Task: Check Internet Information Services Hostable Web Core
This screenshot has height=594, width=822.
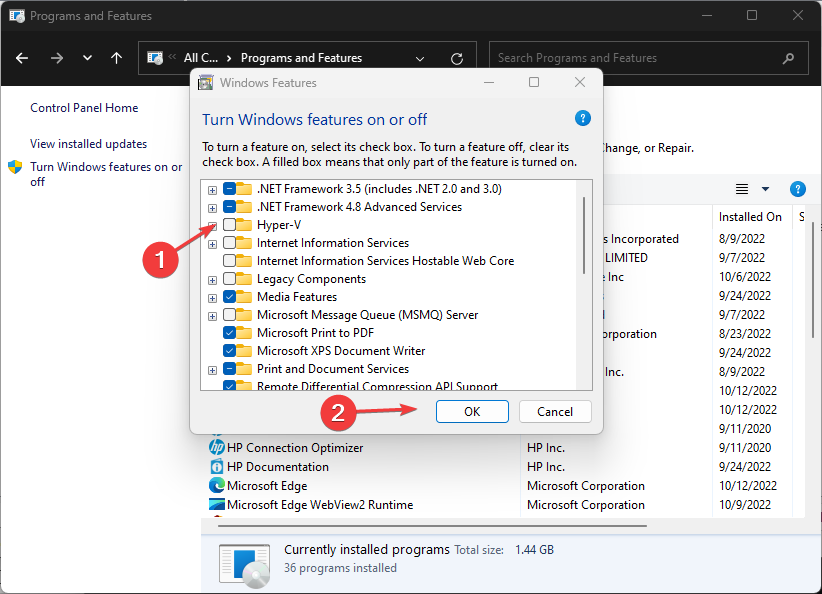Action: 229,261
